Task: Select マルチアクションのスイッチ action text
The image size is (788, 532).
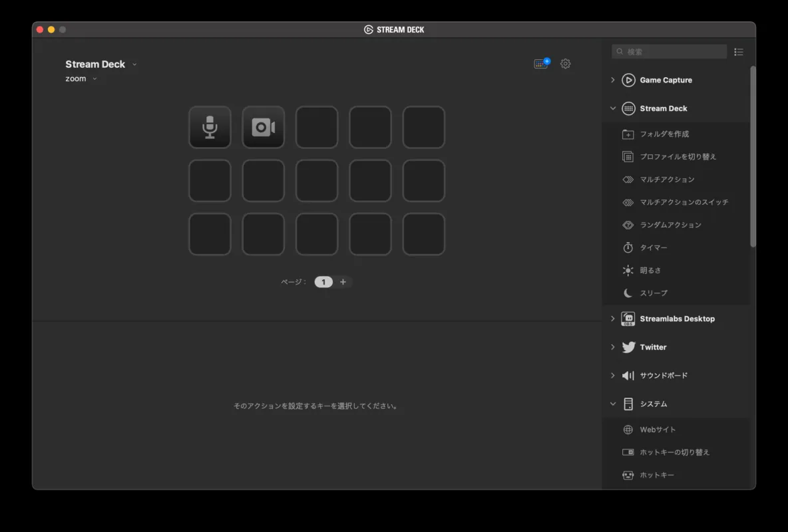Action: (684, 202)
